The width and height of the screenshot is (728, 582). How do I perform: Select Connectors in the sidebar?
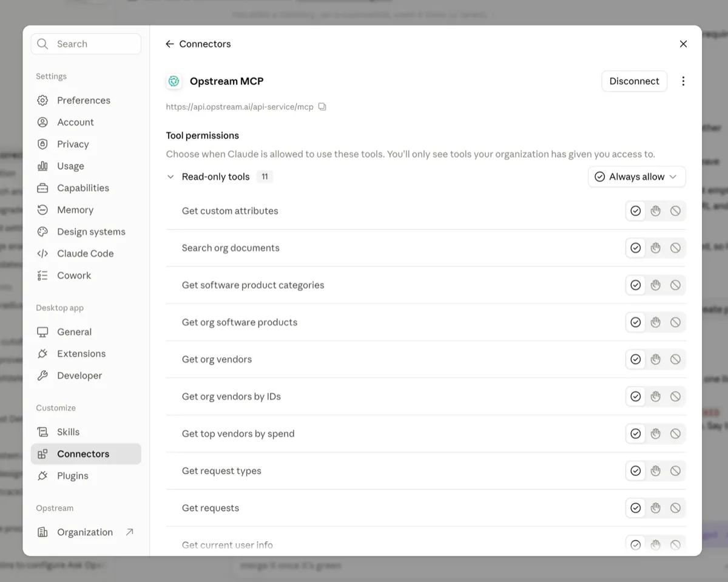point(86,453)
